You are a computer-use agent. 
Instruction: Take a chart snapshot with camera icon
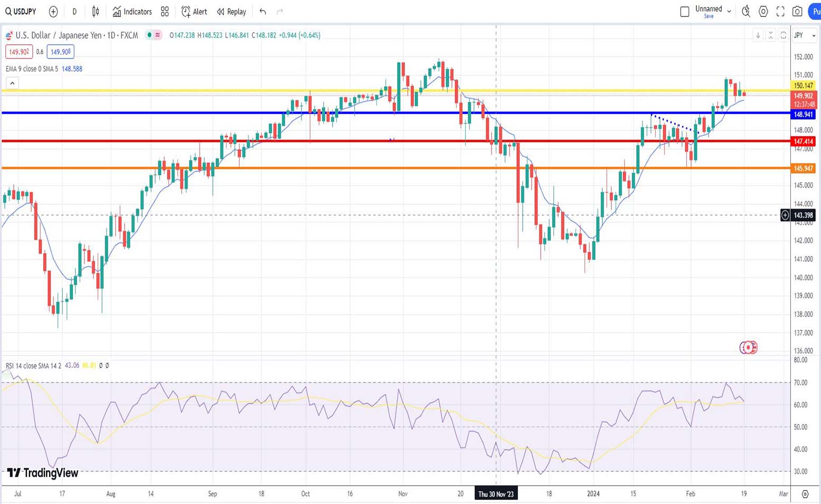[x=797, y=12]
